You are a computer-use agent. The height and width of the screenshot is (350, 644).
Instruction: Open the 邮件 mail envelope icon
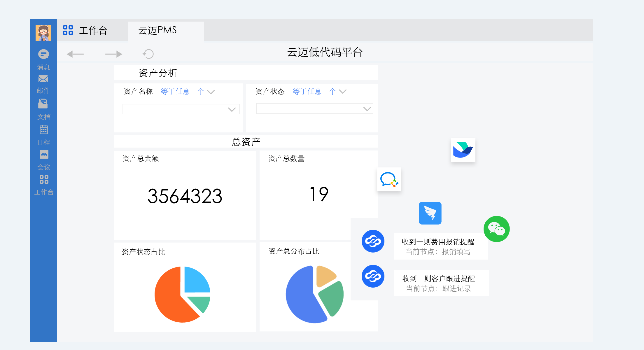(x=43, y=79)
